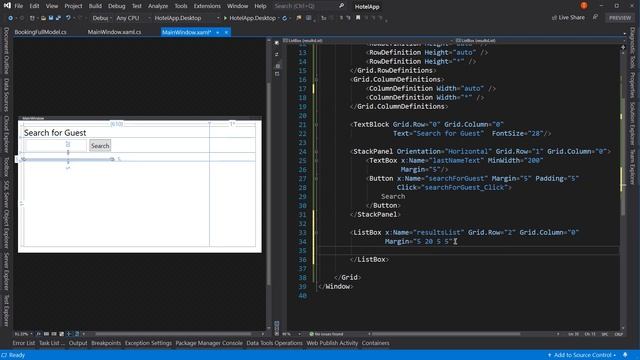640x360 pixels.
Task: Open the Exception Settings tab
Action: coord(148,343)
